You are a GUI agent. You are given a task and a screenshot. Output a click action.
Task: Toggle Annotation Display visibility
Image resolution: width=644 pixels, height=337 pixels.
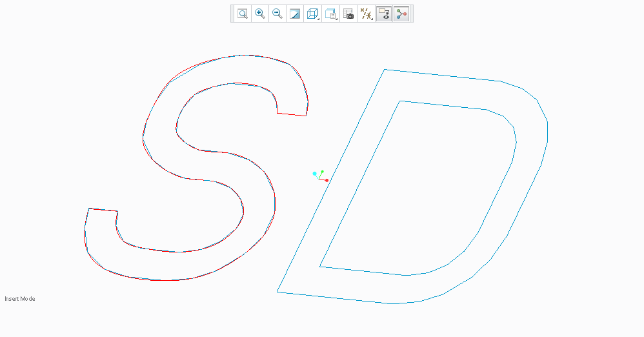[384, 14]
